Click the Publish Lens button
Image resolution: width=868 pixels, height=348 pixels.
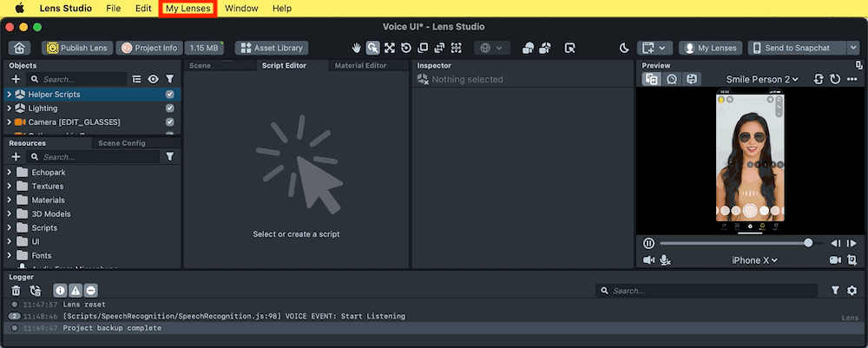pos(77,48)
